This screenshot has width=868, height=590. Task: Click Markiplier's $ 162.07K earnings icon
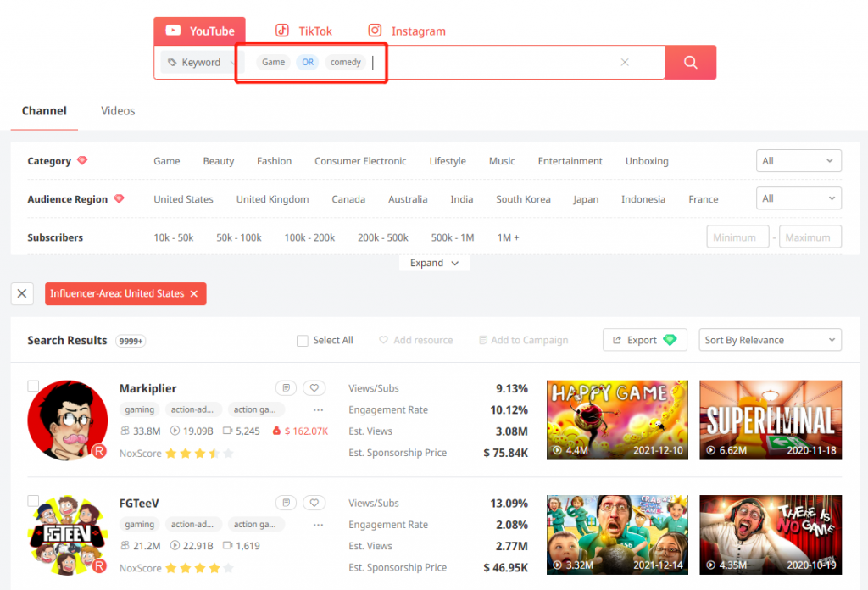tap(276, 431)
